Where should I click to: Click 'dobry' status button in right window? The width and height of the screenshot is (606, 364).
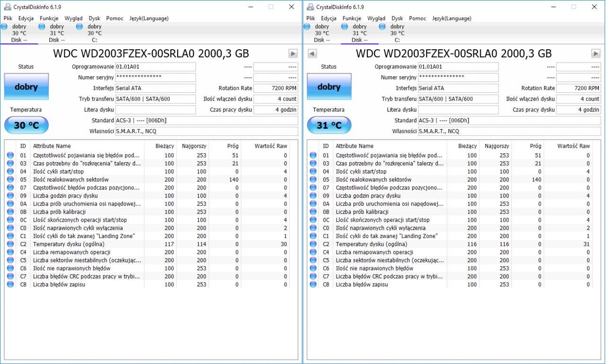[329, 87]
